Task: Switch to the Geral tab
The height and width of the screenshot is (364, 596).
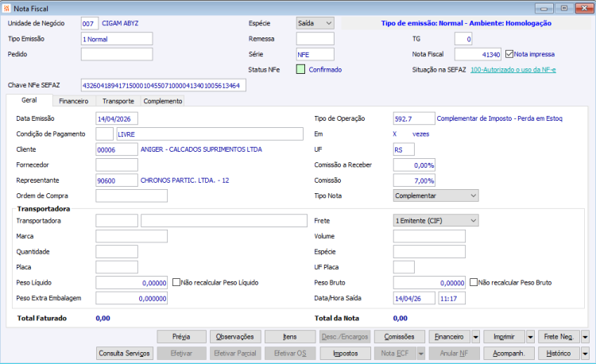Action: [x=29, y=100]
